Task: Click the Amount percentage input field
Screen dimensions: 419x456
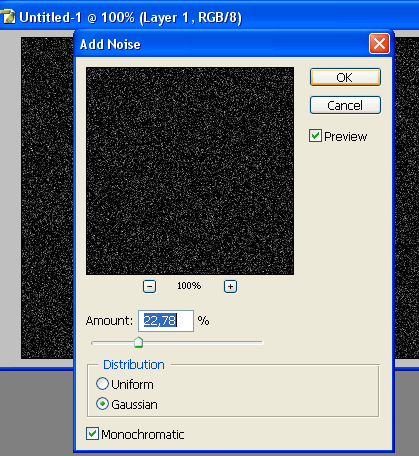Action: tap(166, 321)
